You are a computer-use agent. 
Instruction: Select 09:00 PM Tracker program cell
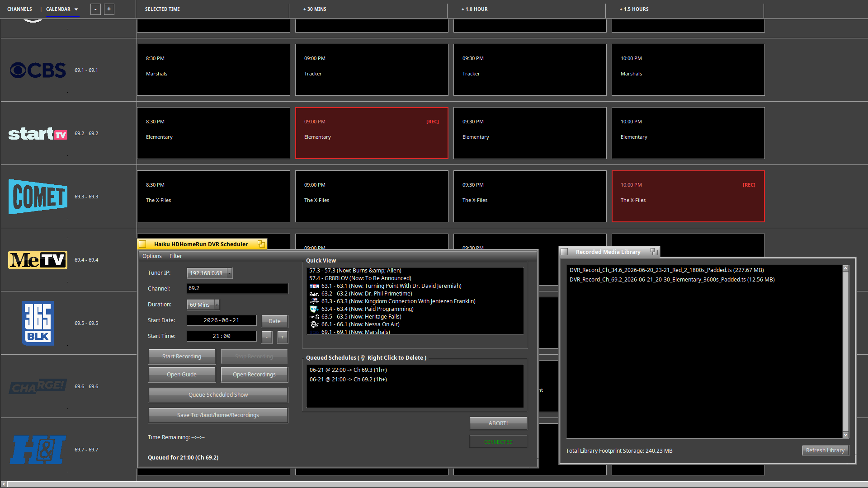click(x=372, y=70)
